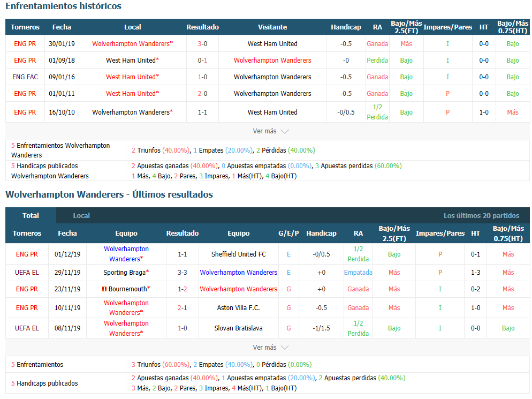This screenshot has width=532, height=399.
Task: Open ENG PR tournament on 01/12/19 row
Action: pos(27,254)
